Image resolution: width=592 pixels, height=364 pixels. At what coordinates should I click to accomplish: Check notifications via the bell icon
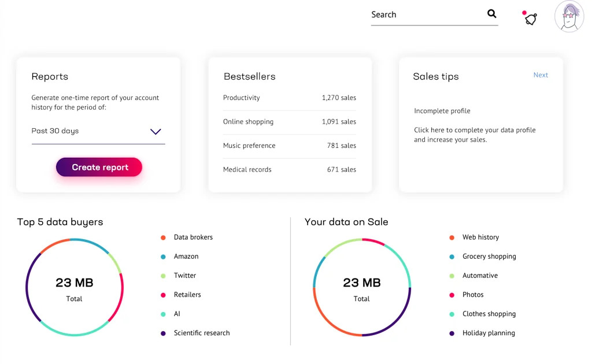(x=530, y=18)
